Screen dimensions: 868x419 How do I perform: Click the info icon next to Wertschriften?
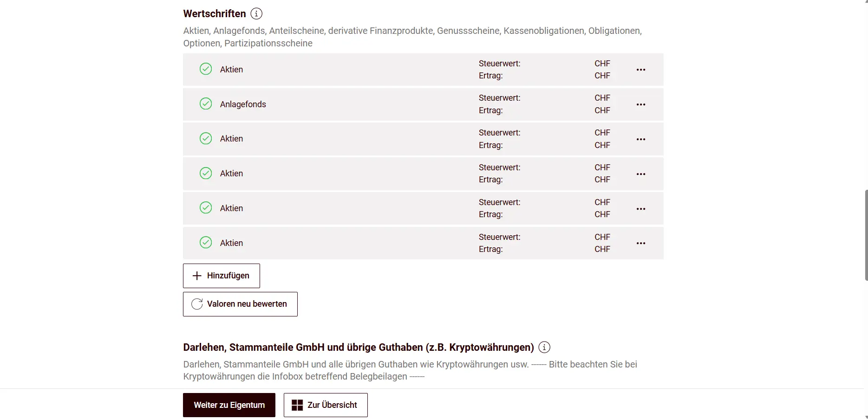(x=256, y=13)
